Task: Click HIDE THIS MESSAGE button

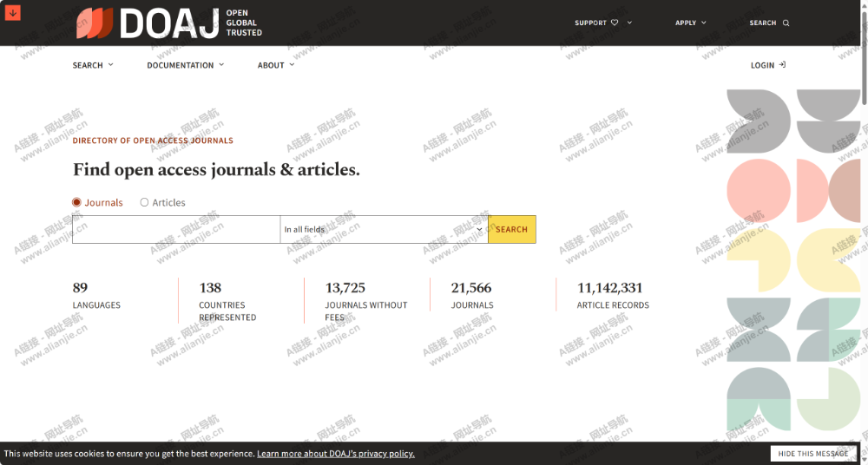Action: pos(813,454)
